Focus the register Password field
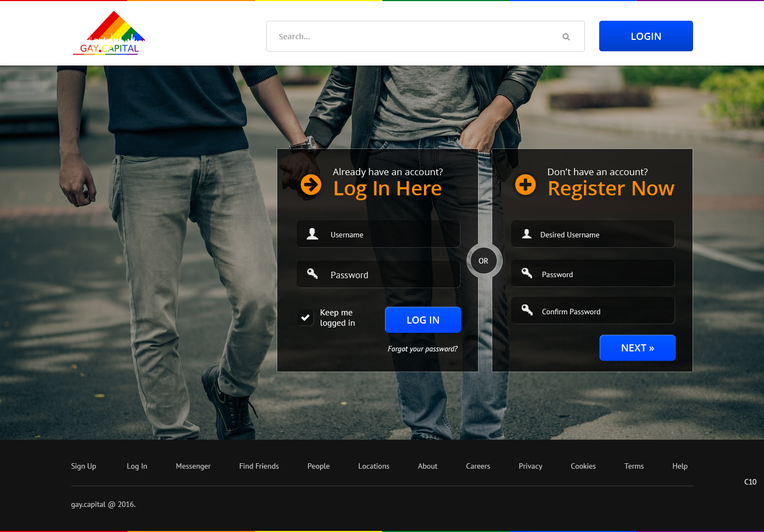The image size is (764, 532). click(x=593, y=273)
